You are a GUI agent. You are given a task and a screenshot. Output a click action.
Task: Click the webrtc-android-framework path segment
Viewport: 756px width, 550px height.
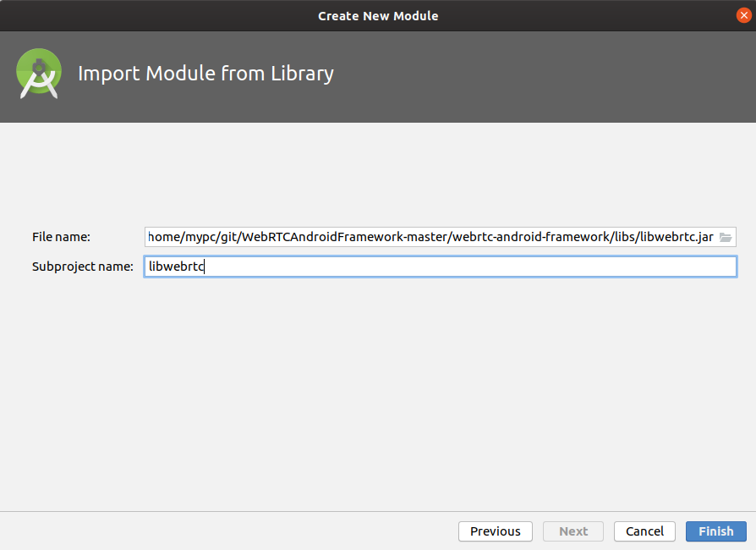523,237
